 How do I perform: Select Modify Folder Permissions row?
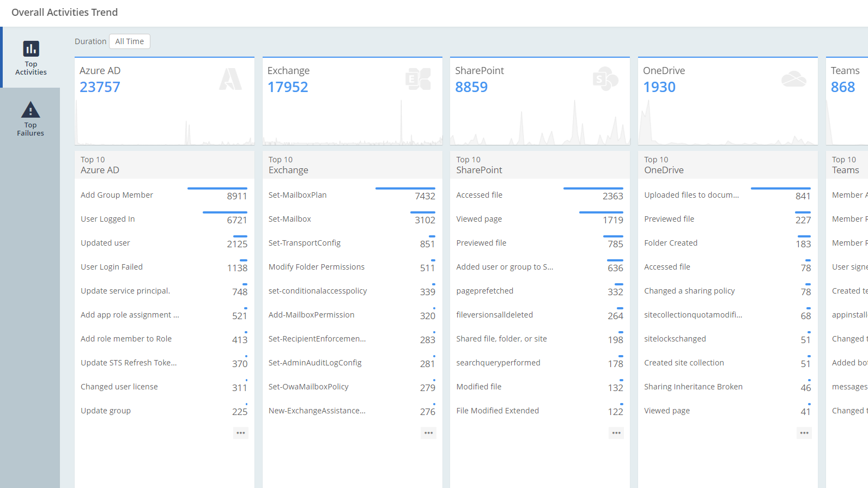[x=352, y=267]
